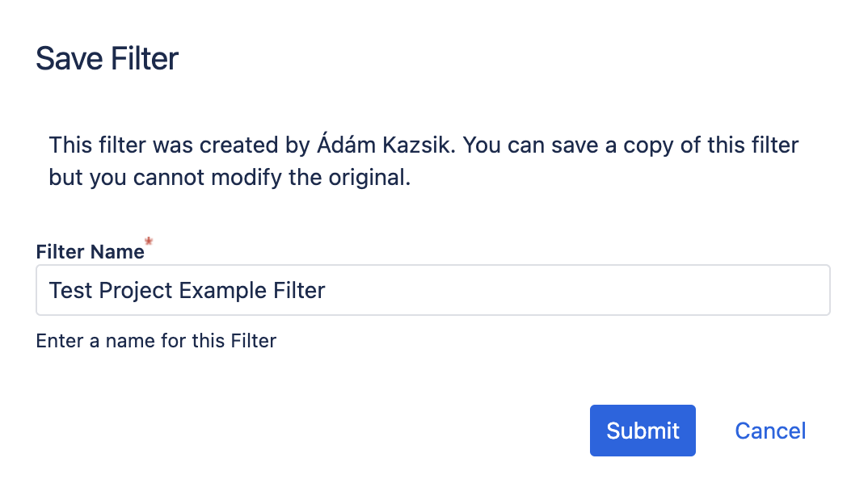
Task: Click the empty area below the Submit button
Action: click(x=642, y=477)
